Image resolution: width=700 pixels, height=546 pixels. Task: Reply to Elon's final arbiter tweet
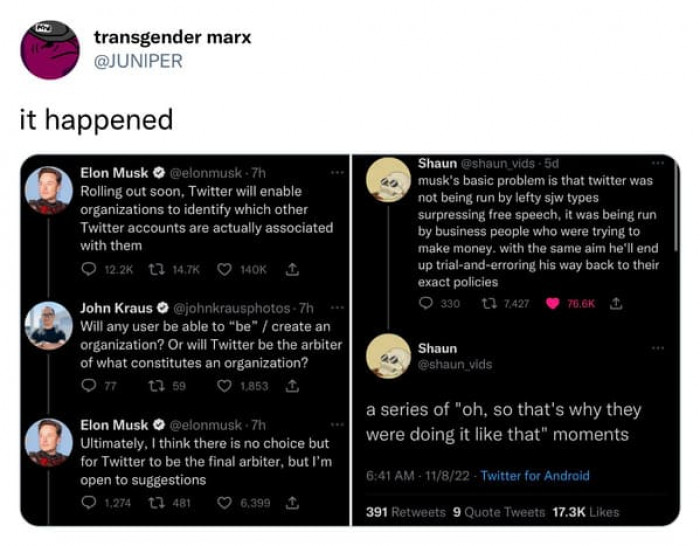pyautogui.click(x=88, y=502)
